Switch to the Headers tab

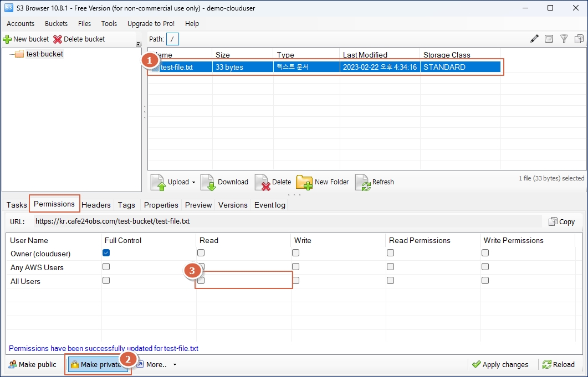coord(96,205)
